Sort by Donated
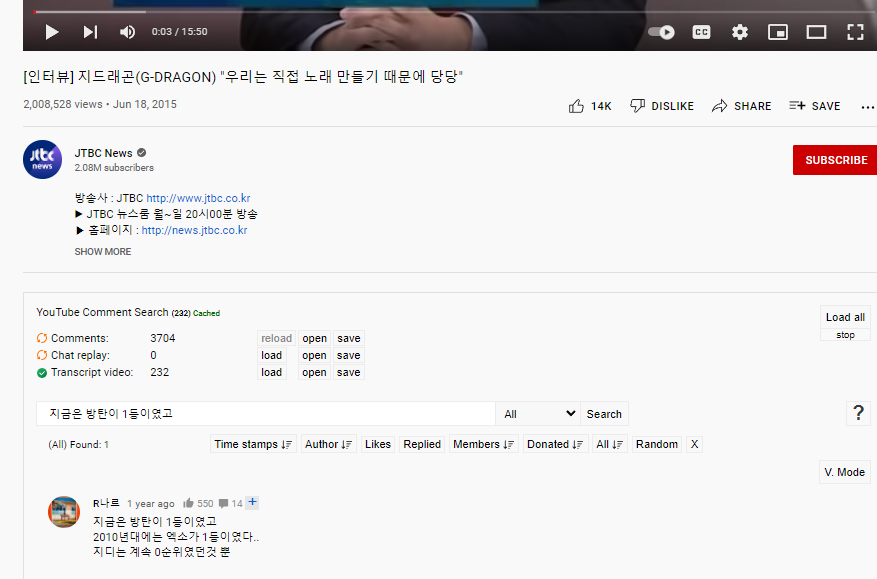Viewport: 877px width, 579px height. (555, 444)
